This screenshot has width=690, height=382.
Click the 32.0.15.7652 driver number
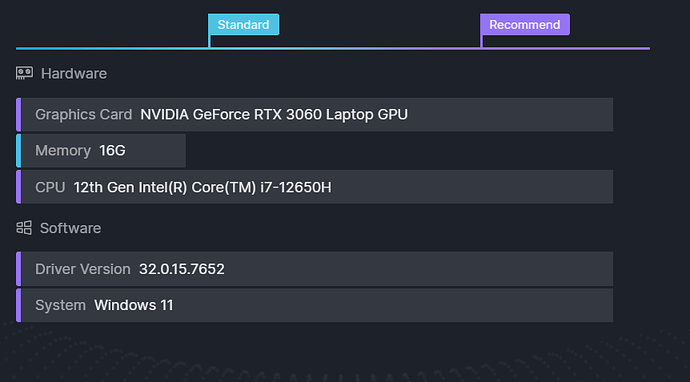click(x=182, y=269)
